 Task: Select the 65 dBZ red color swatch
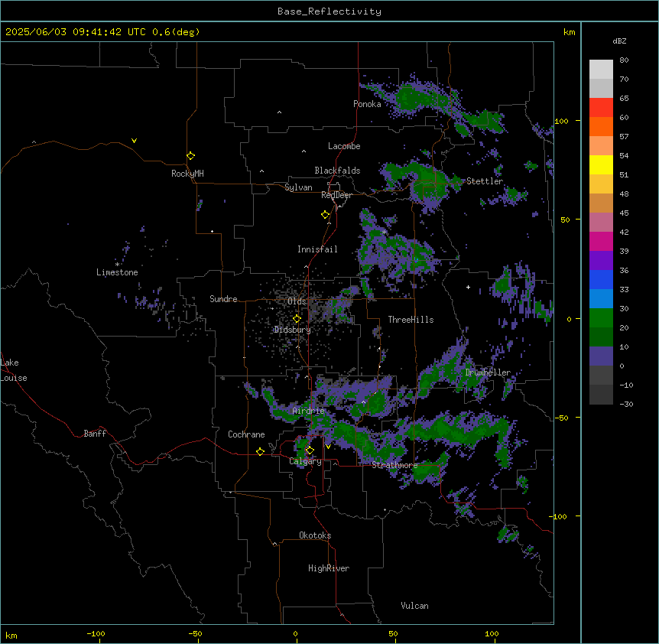coord(601,108)
